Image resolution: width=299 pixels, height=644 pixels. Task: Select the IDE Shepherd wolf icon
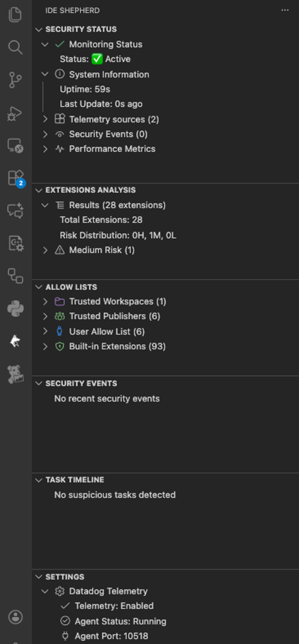(x=15, y=340)
